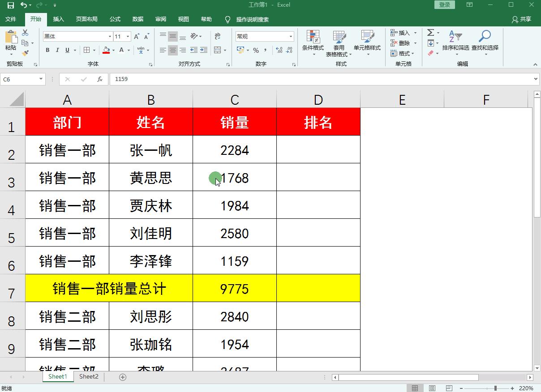
Task: Click the 登录 sign-in button
Action: click(x=444, y=4)
